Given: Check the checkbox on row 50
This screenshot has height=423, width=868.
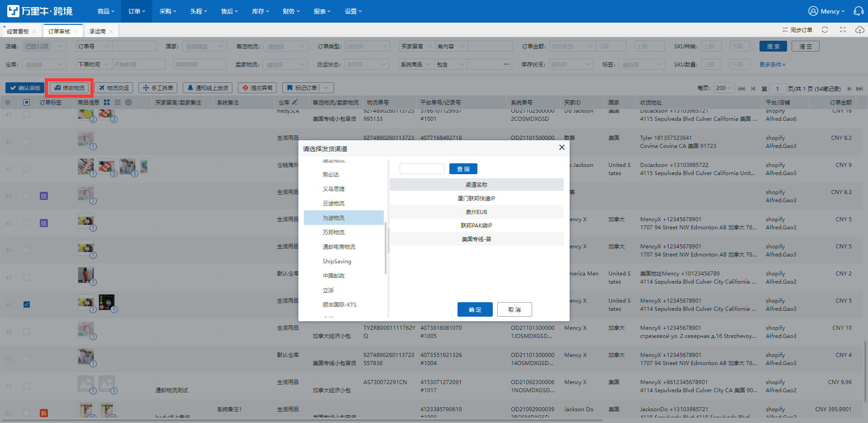Looking at the screenshot, I should coord(27,359).
